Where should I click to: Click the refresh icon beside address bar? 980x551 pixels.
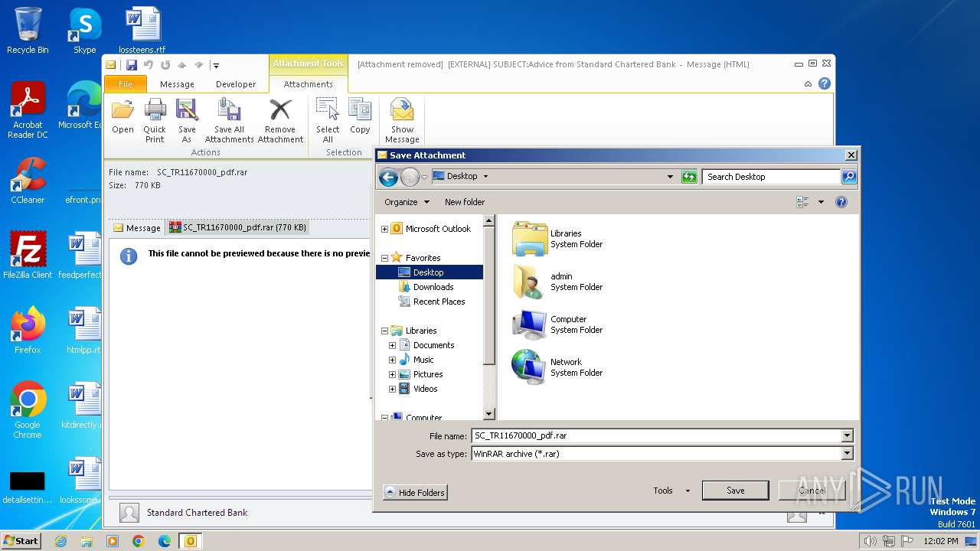click(x=689, y=177)
